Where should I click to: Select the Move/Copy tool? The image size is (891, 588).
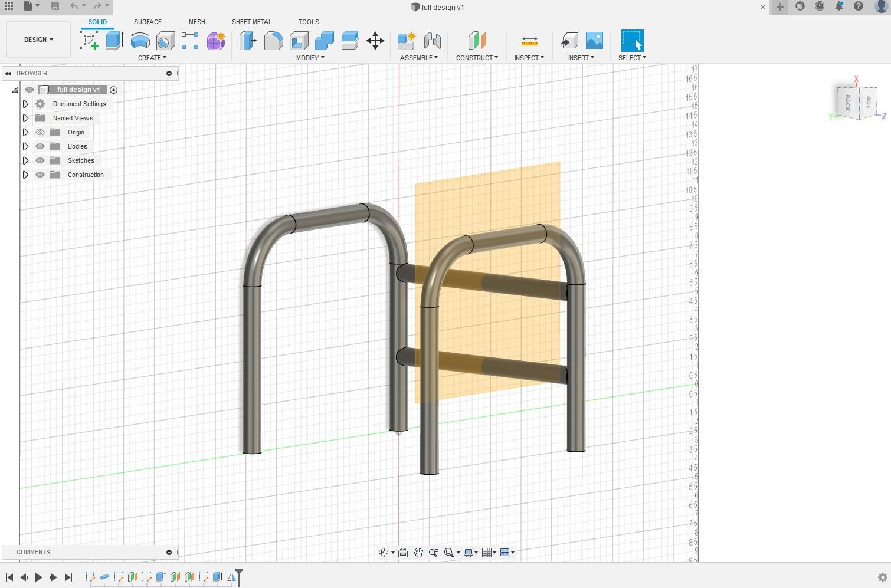375,41
